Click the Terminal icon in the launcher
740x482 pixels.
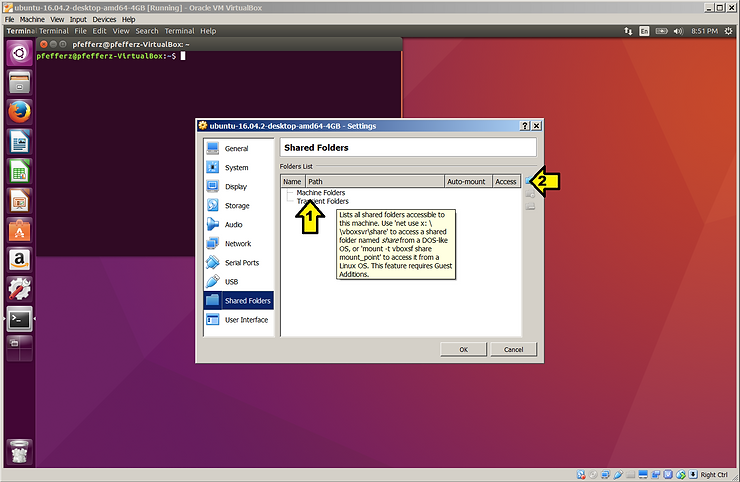tap(19, 320)
